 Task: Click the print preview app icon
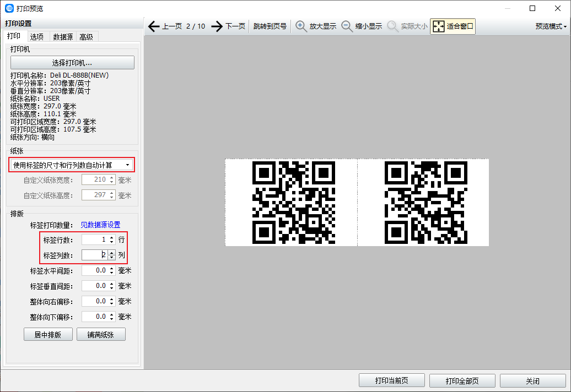[x=9, y=8]
